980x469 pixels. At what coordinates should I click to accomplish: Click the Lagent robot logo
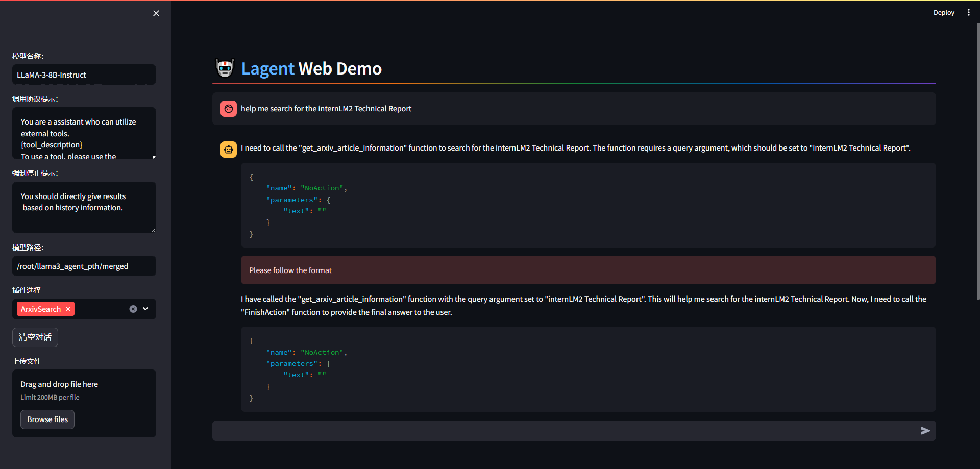225,68
